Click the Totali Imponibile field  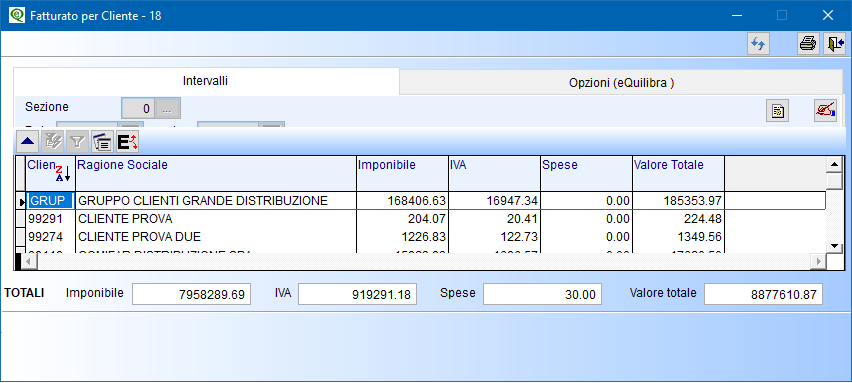click(191, 294)
